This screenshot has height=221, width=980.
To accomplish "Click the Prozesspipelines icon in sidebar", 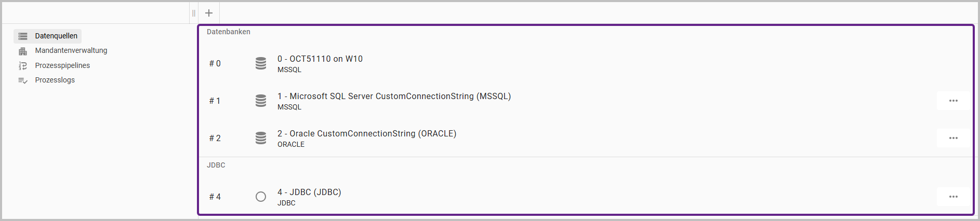I will (x=23, y=66).
